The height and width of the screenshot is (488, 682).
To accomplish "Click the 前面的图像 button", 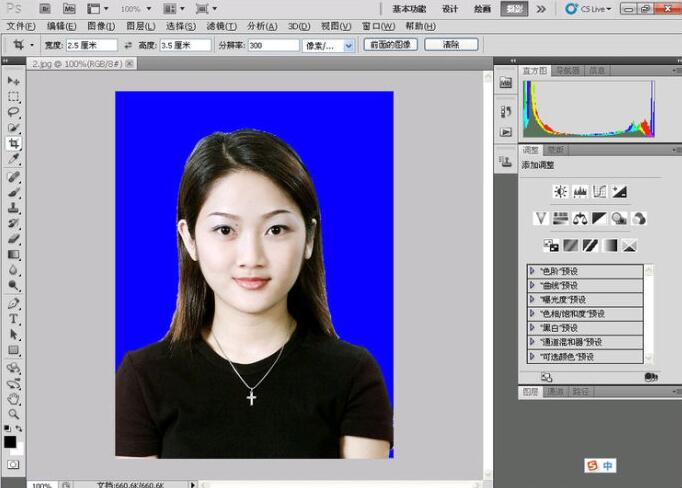I will [390, 45].
